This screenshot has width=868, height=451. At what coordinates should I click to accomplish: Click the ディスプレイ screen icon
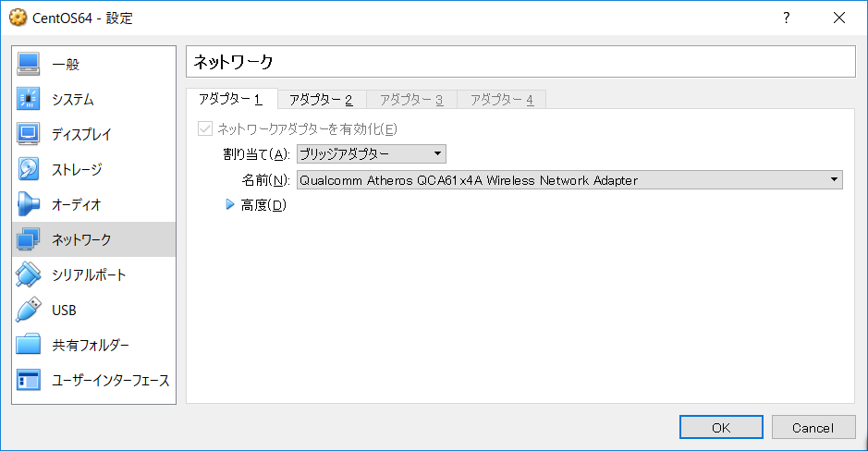point(28,134)
